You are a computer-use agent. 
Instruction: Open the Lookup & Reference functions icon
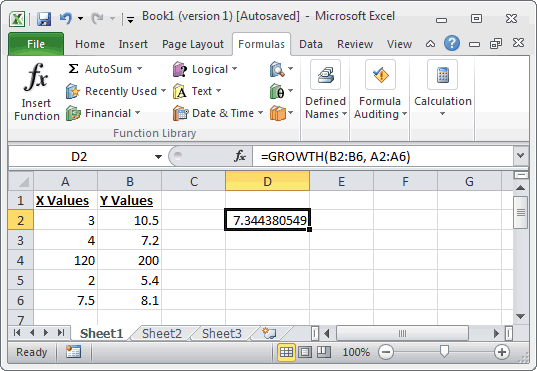tap(277, 69)
